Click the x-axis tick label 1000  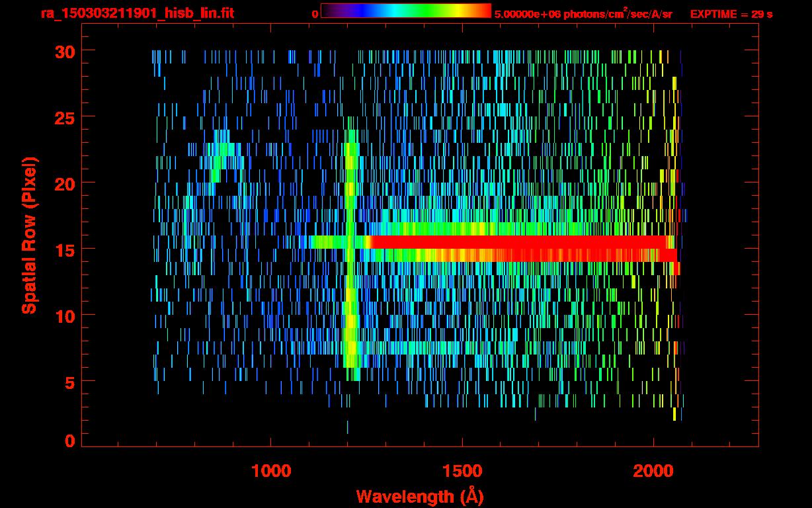[x=271, y=471]
